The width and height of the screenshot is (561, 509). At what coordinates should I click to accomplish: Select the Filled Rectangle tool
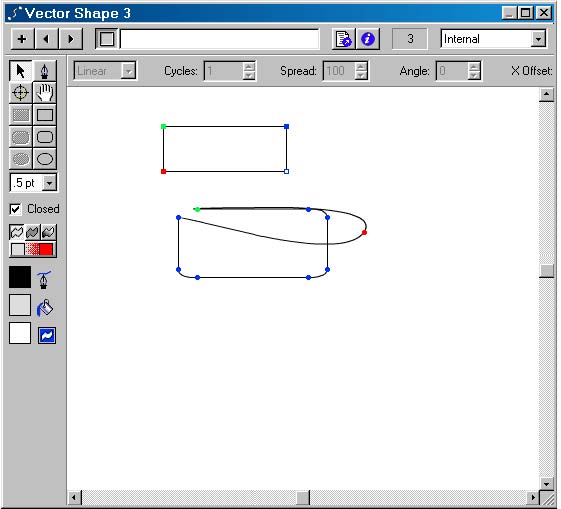point(20,115)
